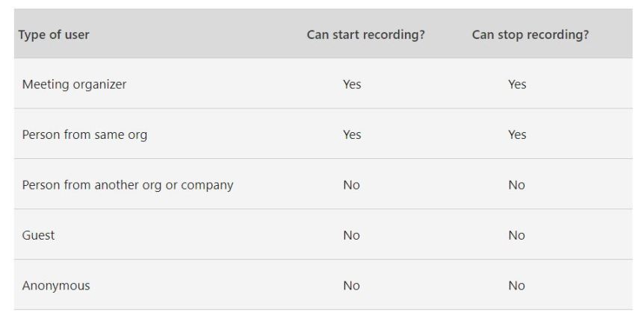Select 'Person from another org or company' label
Viewport: 644px width, 318px height.
click(x=127, y=185)
